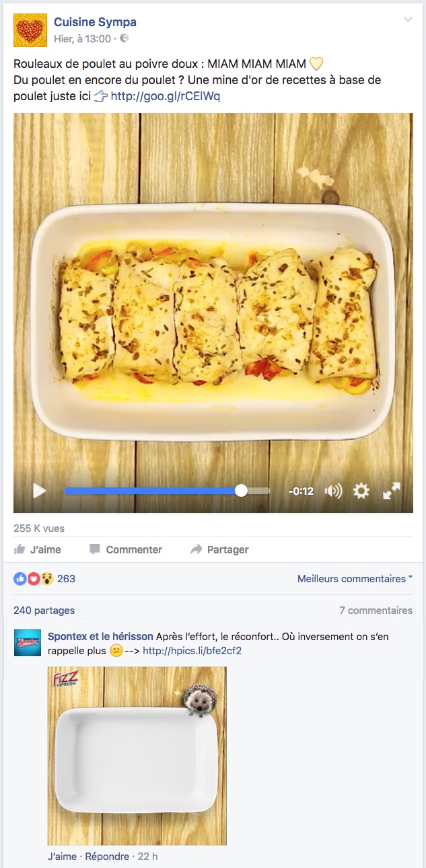Click the public globe privacy icon
The width and height of the screenshot is (426, 868).
(124, 39)
